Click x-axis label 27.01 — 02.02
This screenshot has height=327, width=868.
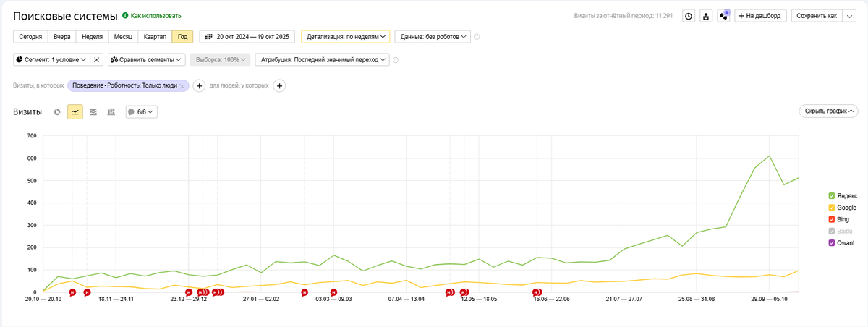[261, 299]
